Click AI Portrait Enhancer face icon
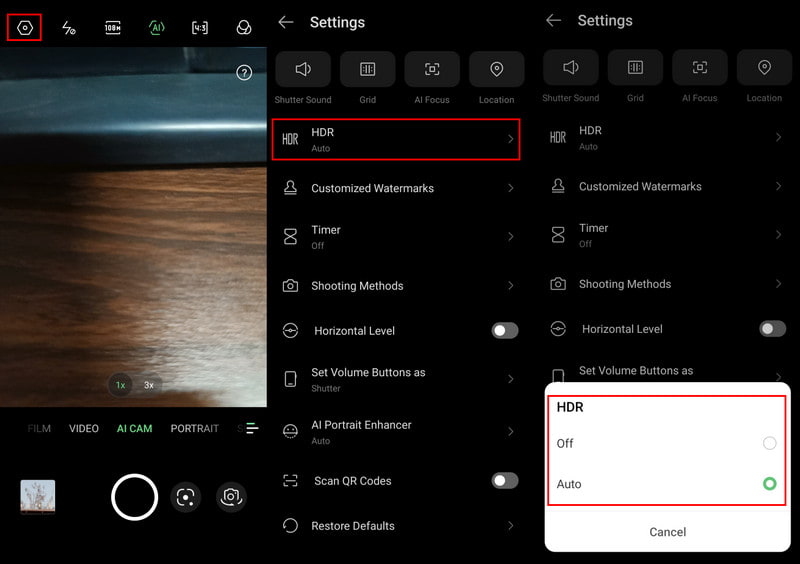Viewport: 800px width, 564px height. point(290,432)
